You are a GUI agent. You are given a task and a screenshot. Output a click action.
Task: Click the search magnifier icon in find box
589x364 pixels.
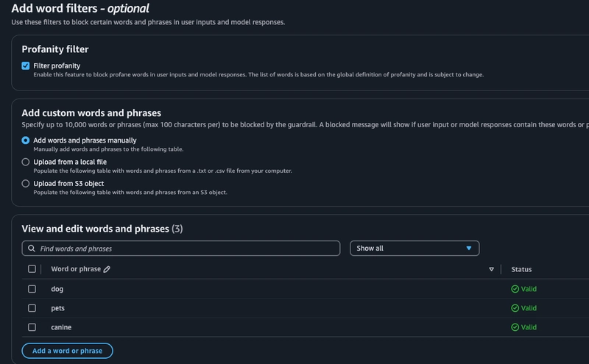32,249
